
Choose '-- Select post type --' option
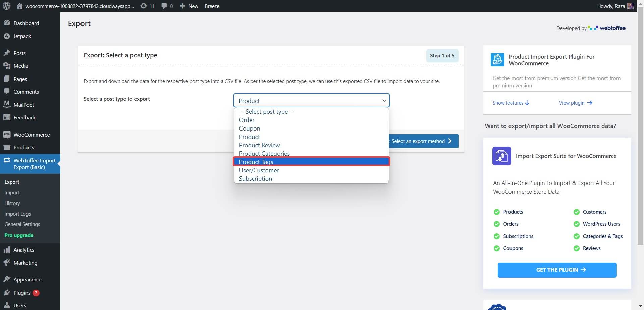(x=311, y=112)
